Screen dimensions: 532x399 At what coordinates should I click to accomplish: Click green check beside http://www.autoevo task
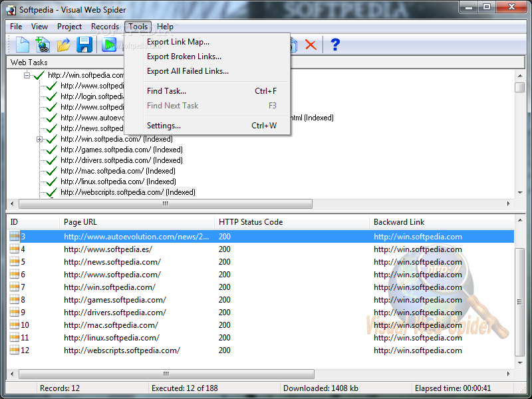[51, 118]
